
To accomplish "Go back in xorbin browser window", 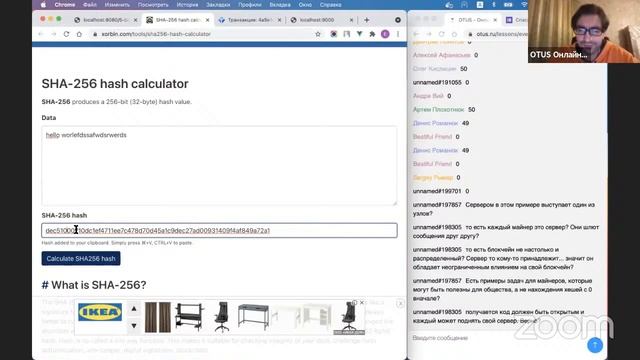I will (x=41, y=34).
